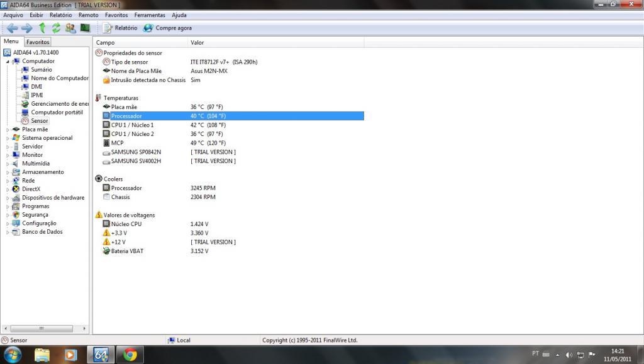Image resolution: width=644 pixels, height=364 pixels.
Task: Select Nome do Computador tree item
Action: point(60,78)
